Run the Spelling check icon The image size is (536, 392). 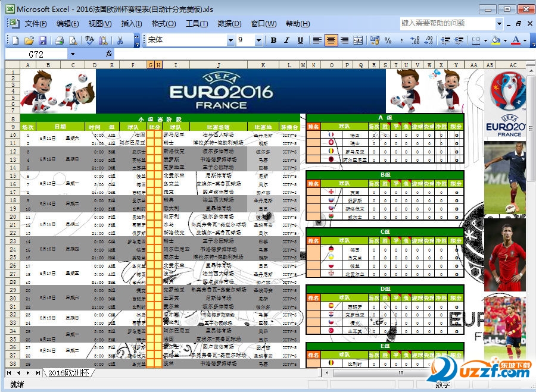[x=89, y=40]
